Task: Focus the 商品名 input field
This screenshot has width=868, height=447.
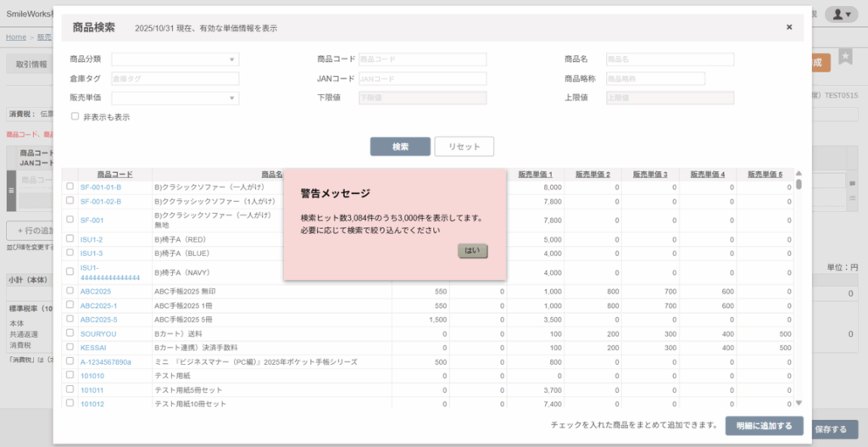Action: tap(669, 59)
